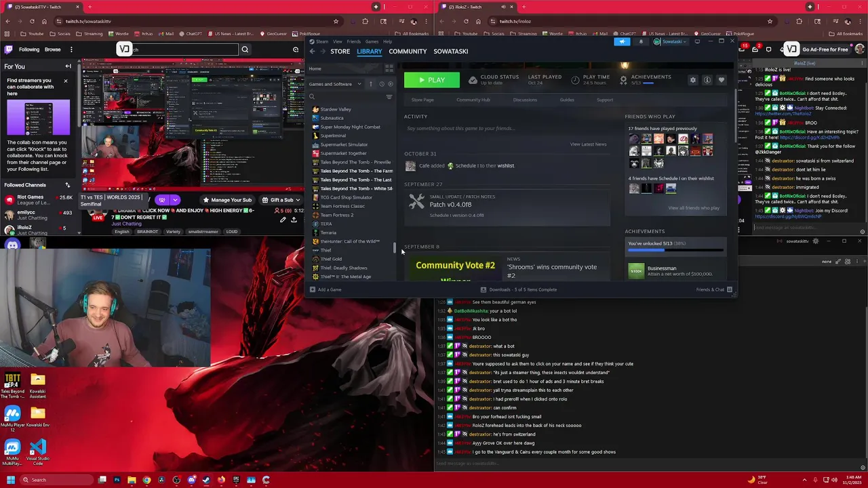Click the recent activity clock filter icon
The width and height of the screenshot is (868, 488).
pos(382,84)
